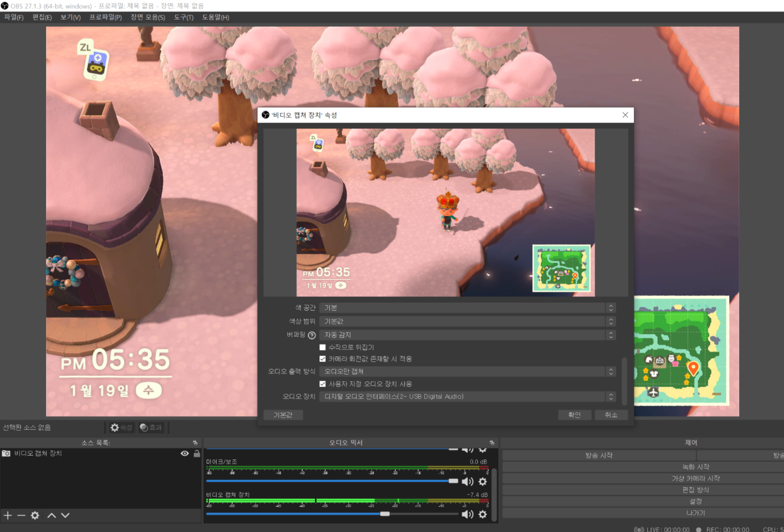This screenshot has height=532, width=784.
Task: Click the 0.0 dB level readout
Action: click(478, 462)
